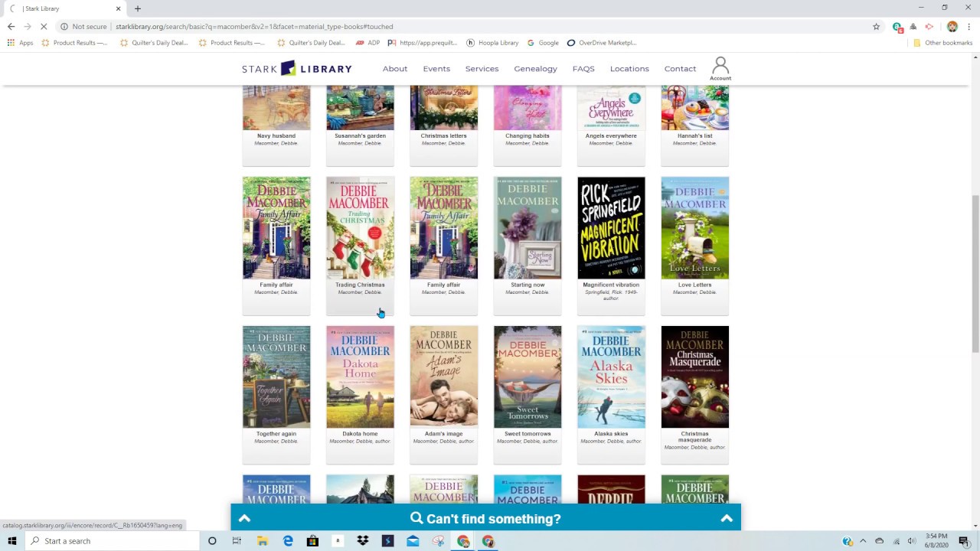Open Cortana circle in taskbar
The image size is (980, 551).
[x=212, y=541]
